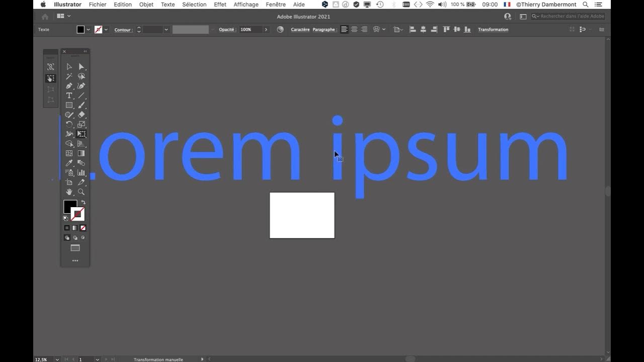Reset to default fill and stroke
644x362 pixels.
[65, 218]
